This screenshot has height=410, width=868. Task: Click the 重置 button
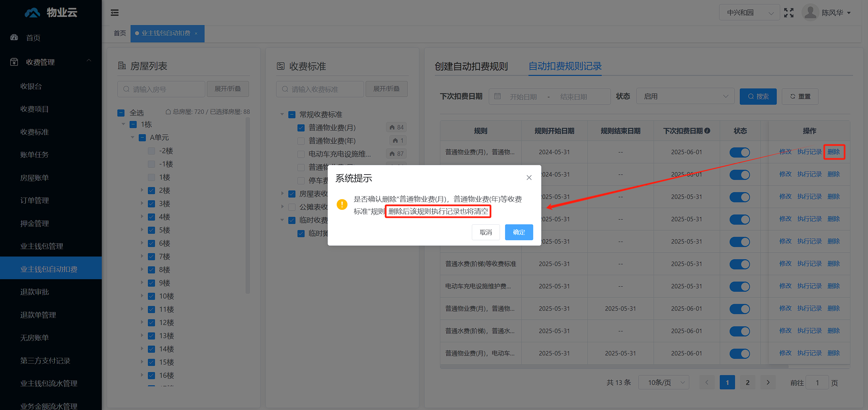coord(800,97)
